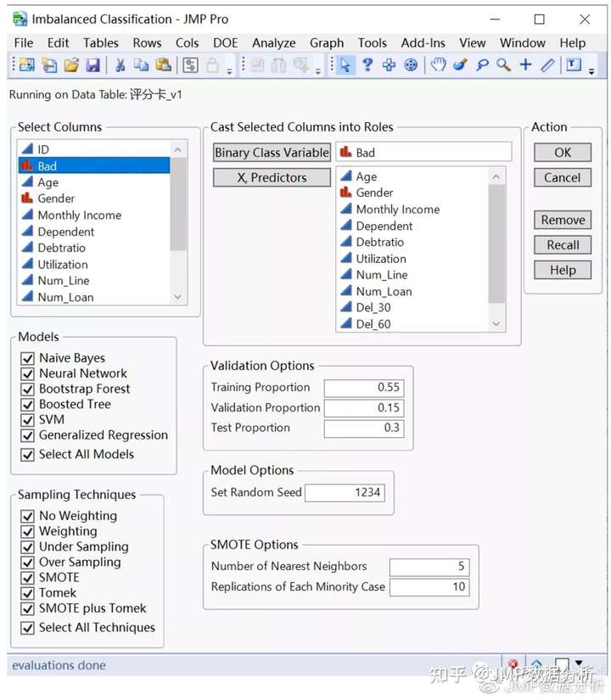The image size is (611, 700).
Task: Click the Cut scissors icon
Action: point(120,65)
